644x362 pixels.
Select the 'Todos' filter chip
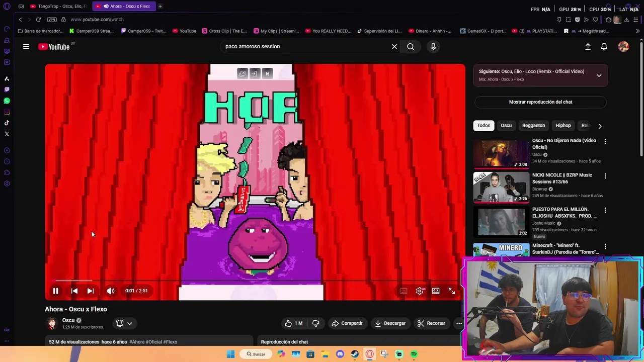click(x=484, y=126)
